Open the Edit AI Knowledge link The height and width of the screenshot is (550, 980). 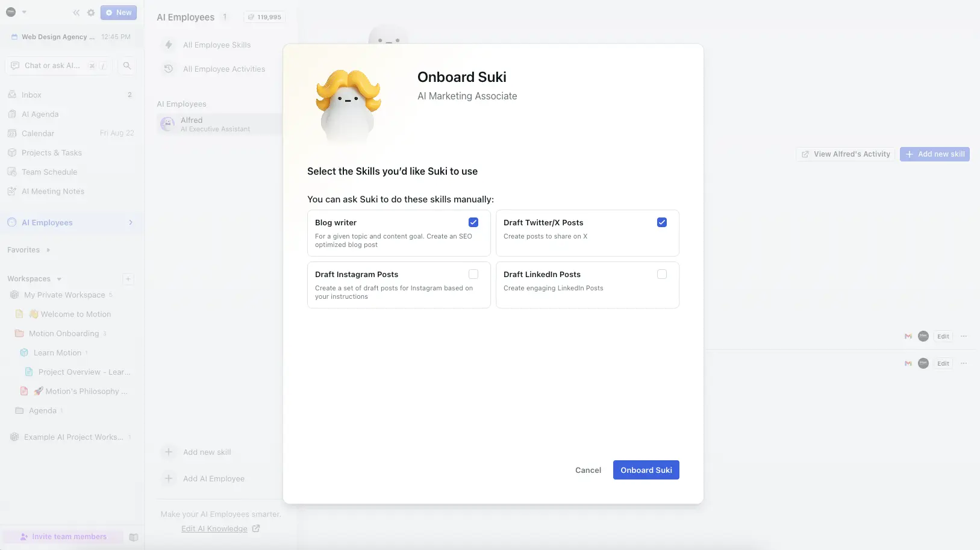[x=214, y=528]
